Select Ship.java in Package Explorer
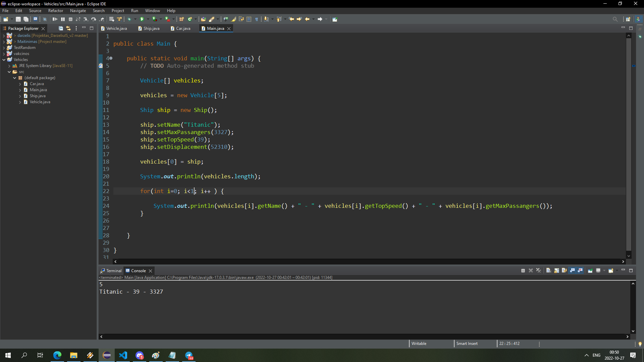The image size is (644, 362). 38,96
